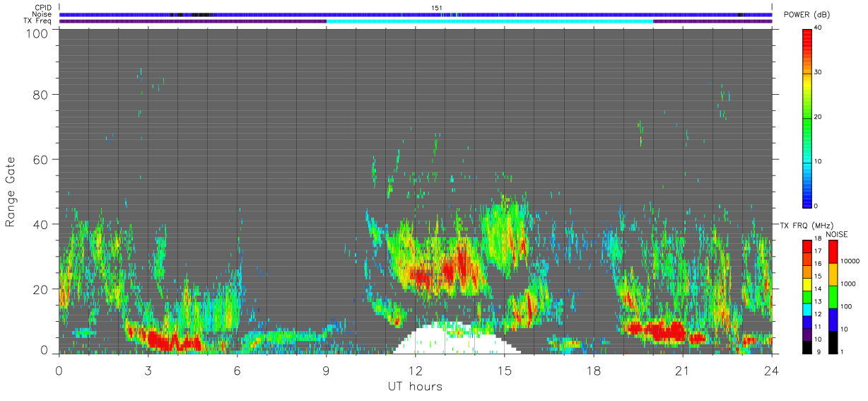Click the yellow swatch in NOISE legend
Screen dimensions: 868x401
pyautogui.click(x=833, y=274)
